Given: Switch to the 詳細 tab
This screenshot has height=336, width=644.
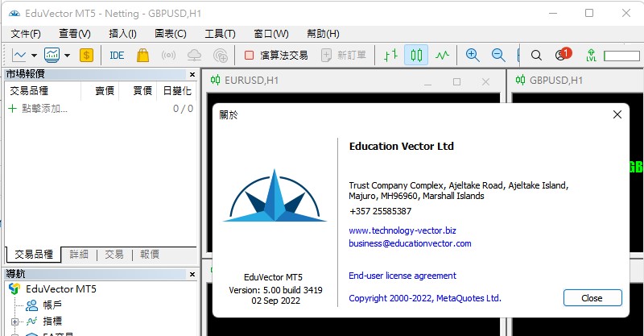Looking at the screenshot, I should (x=79, y=254).
